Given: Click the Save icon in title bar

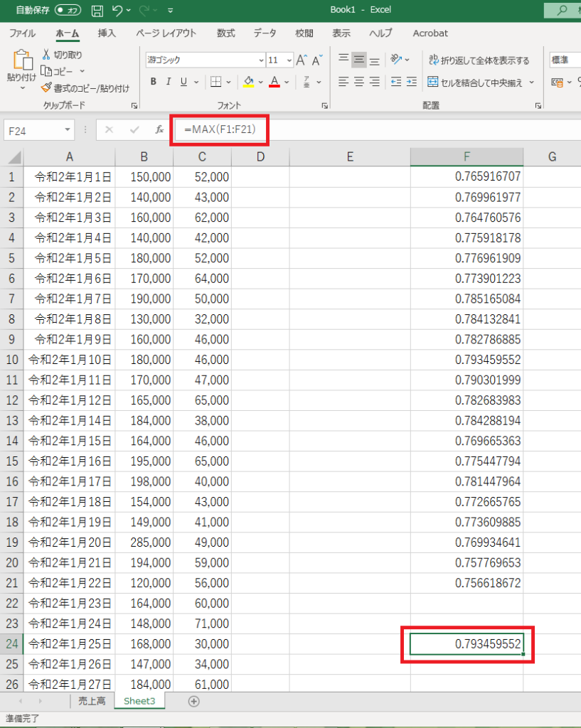Looking at the screenshot, I should click(97, 11).
